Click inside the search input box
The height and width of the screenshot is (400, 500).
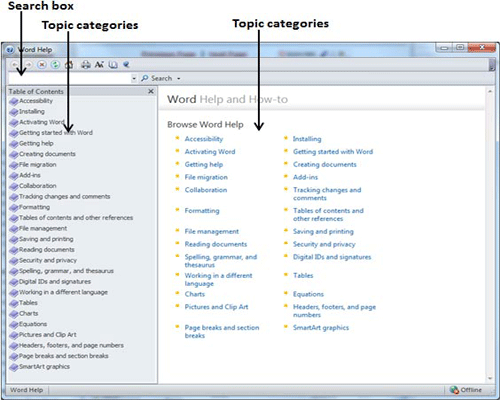[70, 79]
